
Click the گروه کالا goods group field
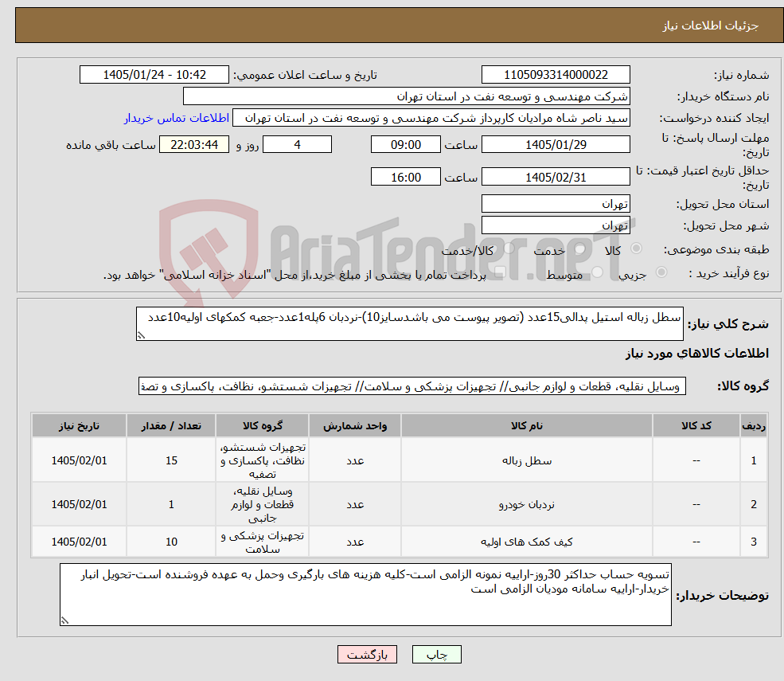(412, 386)
